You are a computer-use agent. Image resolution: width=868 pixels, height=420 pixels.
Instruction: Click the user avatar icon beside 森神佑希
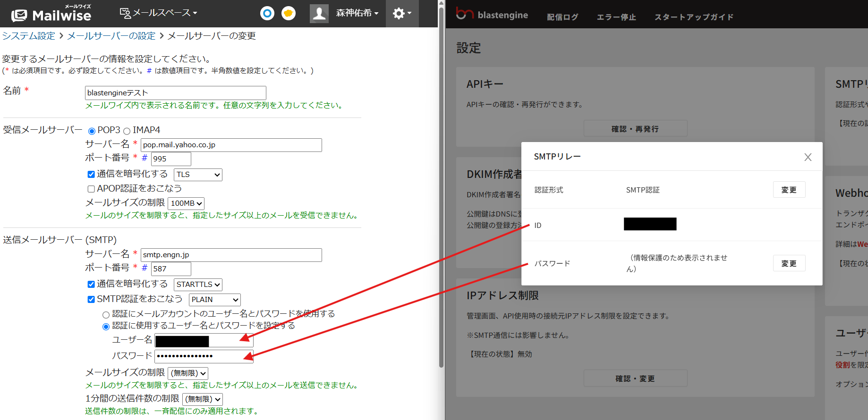click(319, 13)
